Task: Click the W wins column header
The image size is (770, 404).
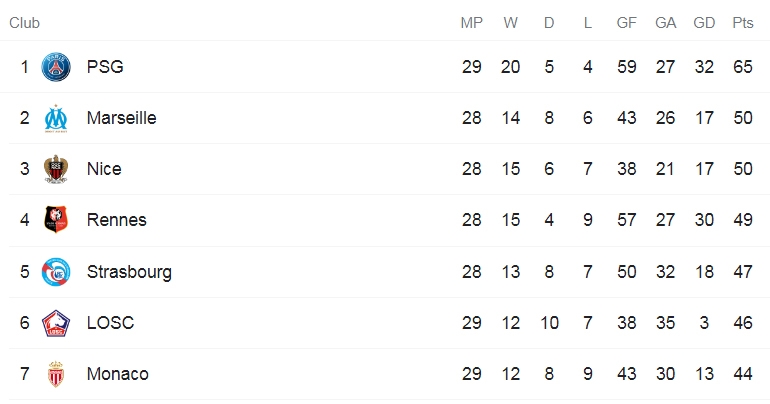Action: click(510, 23)
